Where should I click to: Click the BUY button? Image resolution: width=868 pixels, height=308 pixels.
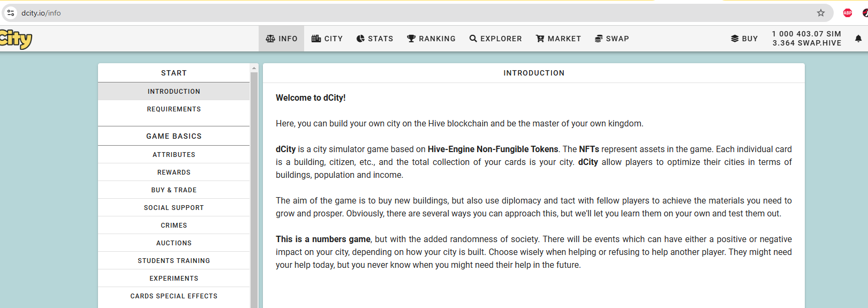tap(744, 39)
